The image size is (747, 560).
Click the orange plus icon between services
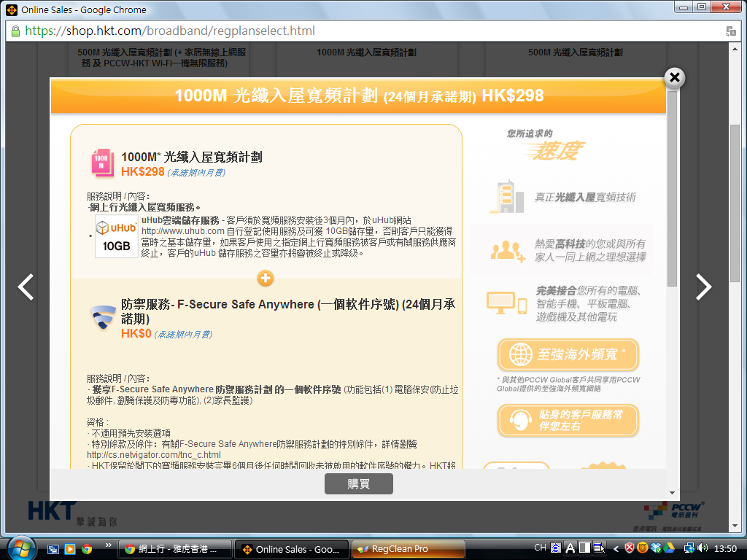[x=266, y=278]
